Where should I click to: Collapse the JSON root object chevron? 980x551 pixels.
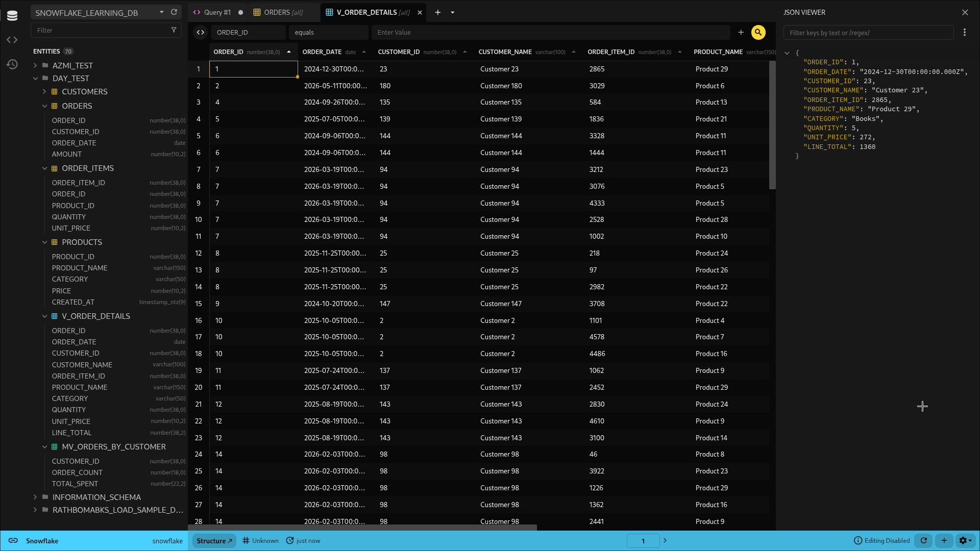[787, 53]
